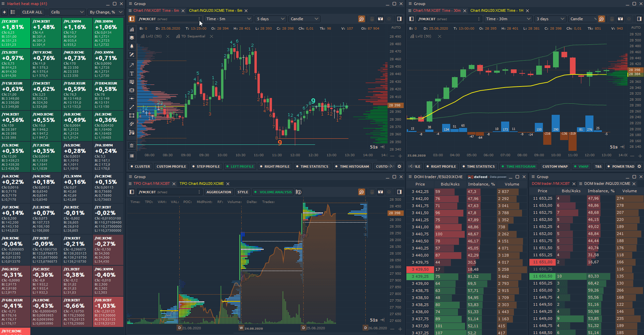Select the arrow drawing tool

click(132, 65)
